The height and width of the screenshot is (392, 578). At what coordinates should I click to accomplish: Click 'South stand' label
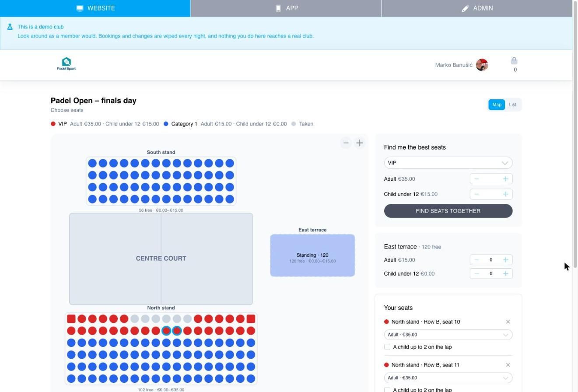(x=161, y=152)
